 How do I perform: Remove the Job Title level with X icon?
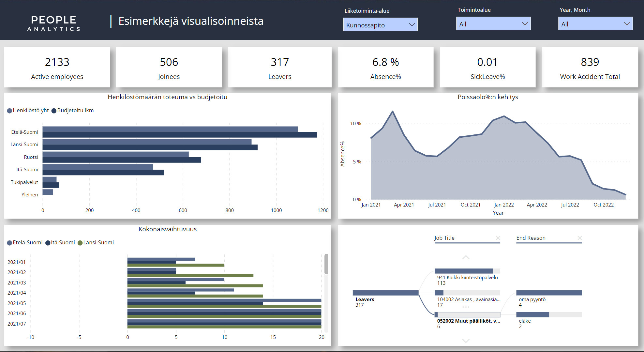point(498,238)
